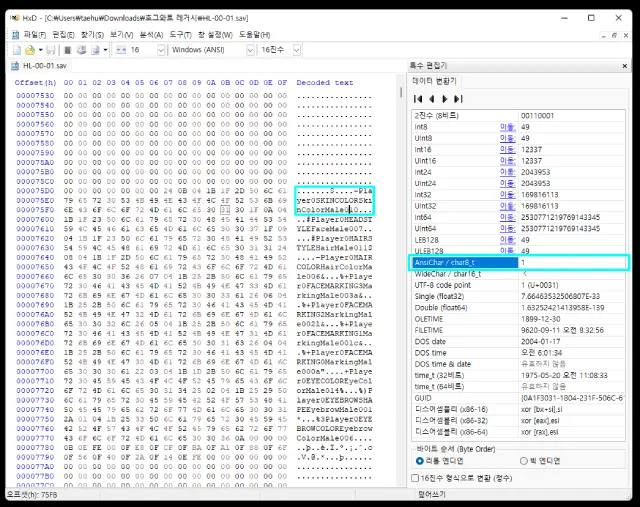Click the GUID value field

[x=571, y=398]
